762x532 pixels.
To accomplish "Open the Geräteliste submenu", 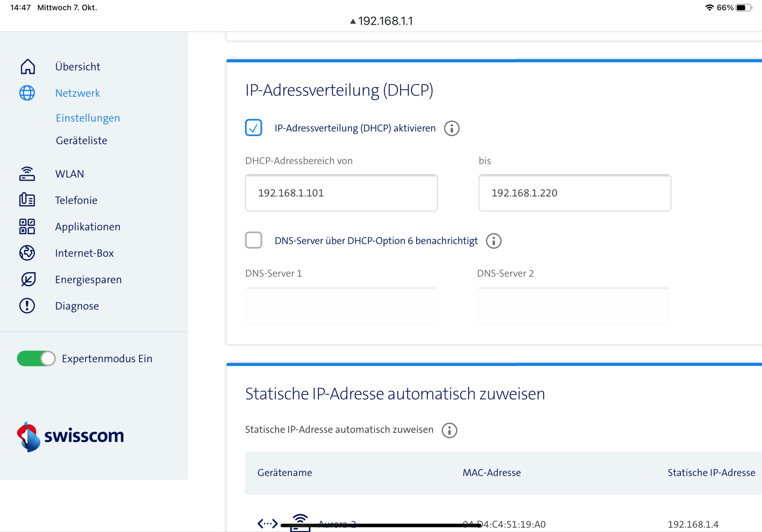I will click(82, 141).
